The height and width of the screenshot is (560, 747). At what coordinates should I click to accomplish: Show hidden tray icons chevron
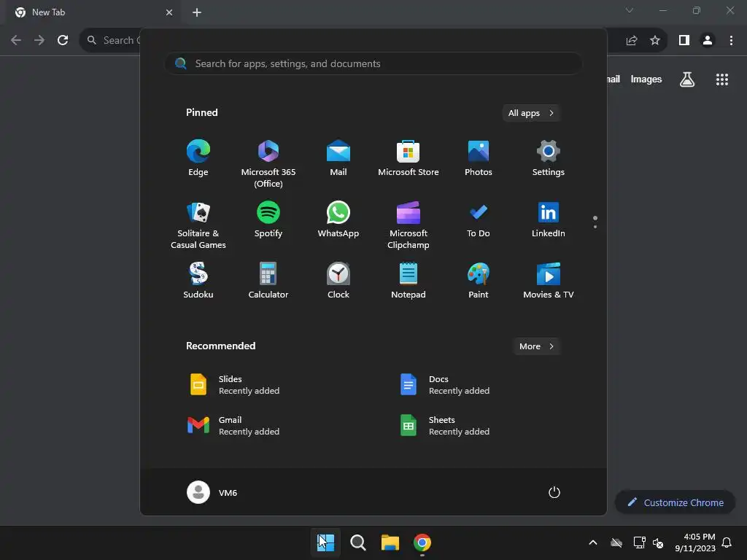click(593, 542)
